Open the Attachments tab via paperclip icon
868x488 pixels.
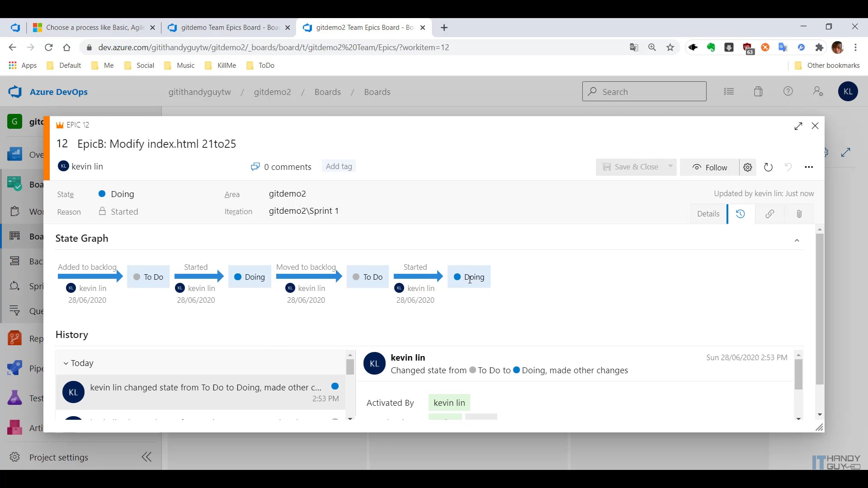click(x=799, y=214)
